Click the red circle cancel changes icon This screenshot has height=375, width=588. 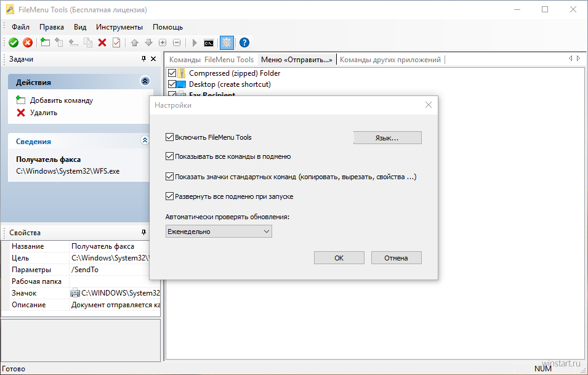28,42
